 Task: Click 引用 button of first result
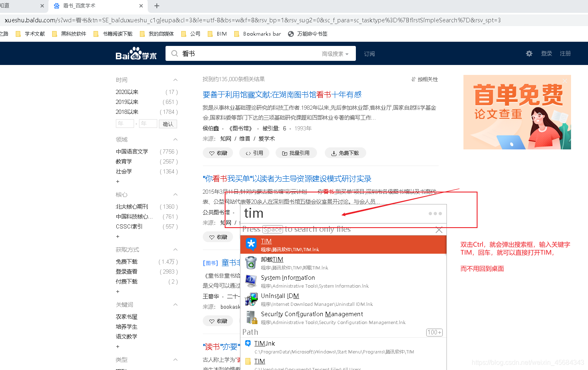[254, 153]
